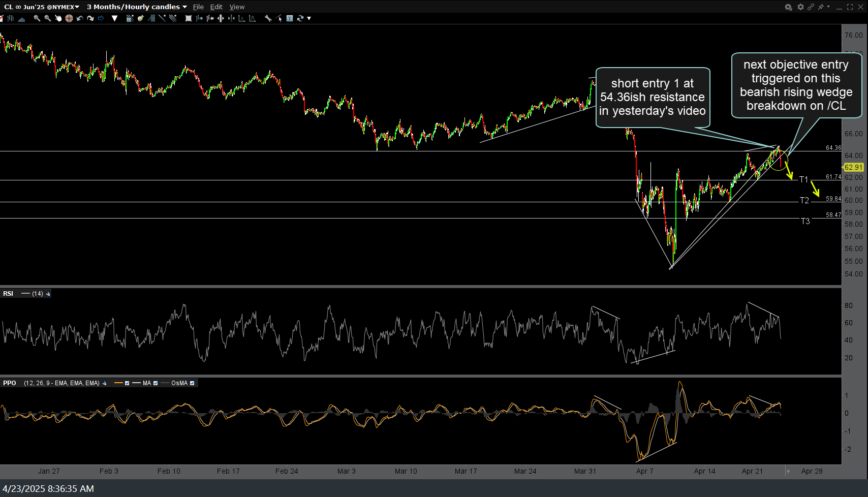Click the zoom in magnifier icon
The height and width of the screenshot is (497, 868).
37,18
